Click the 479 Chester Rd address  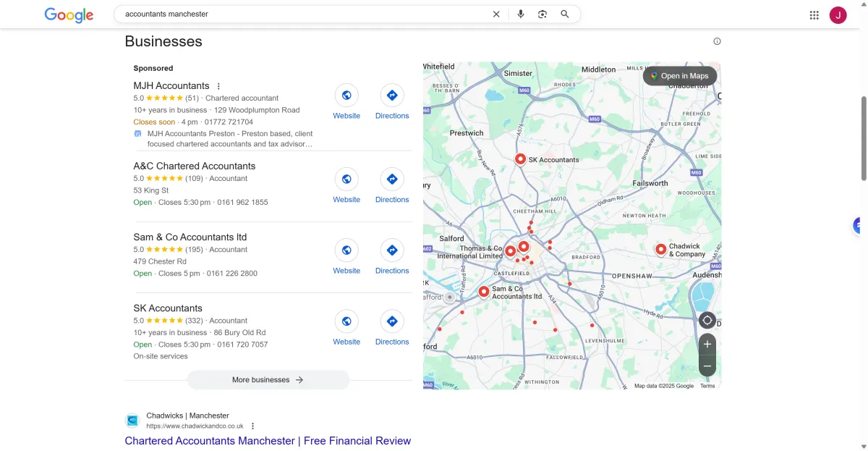pyautogui.click(x=160, y=261)
